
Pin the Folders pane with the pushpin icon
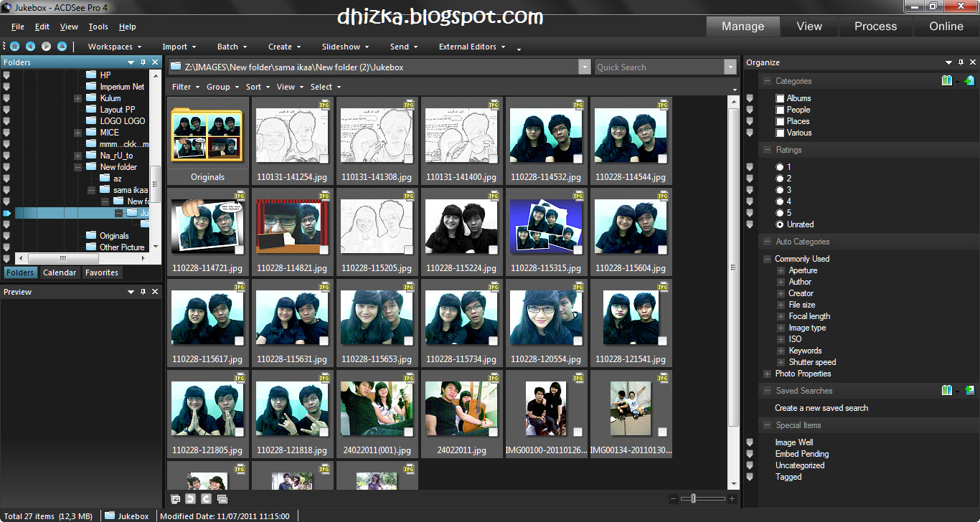tap(143, 62)
